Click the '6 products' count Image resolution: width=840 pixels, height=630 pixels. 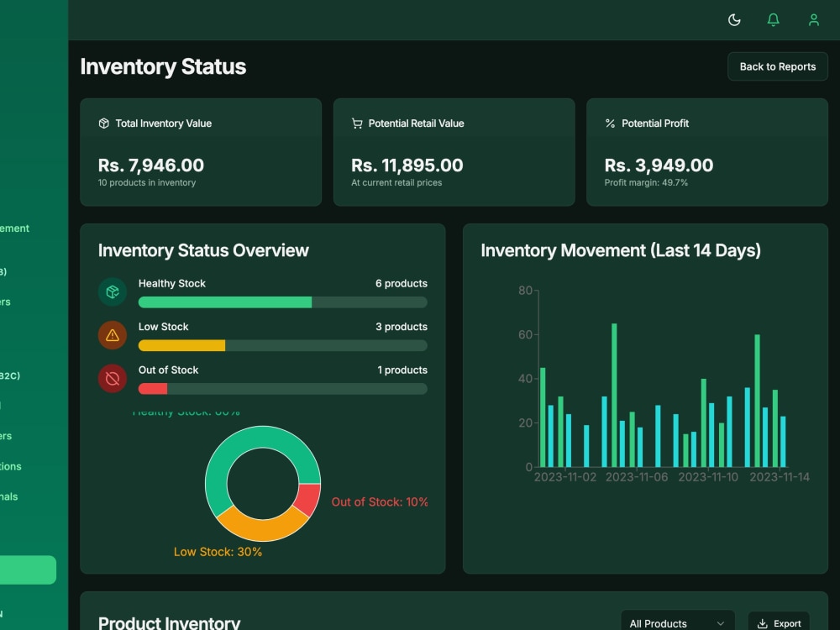point(402,283)
